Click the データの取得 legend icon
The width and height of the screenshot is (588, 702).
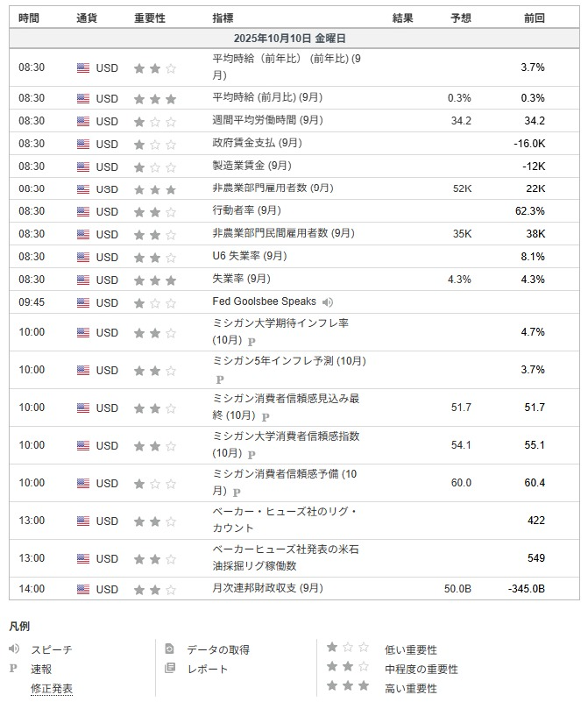pyautogui.click(x=170, y=649)
